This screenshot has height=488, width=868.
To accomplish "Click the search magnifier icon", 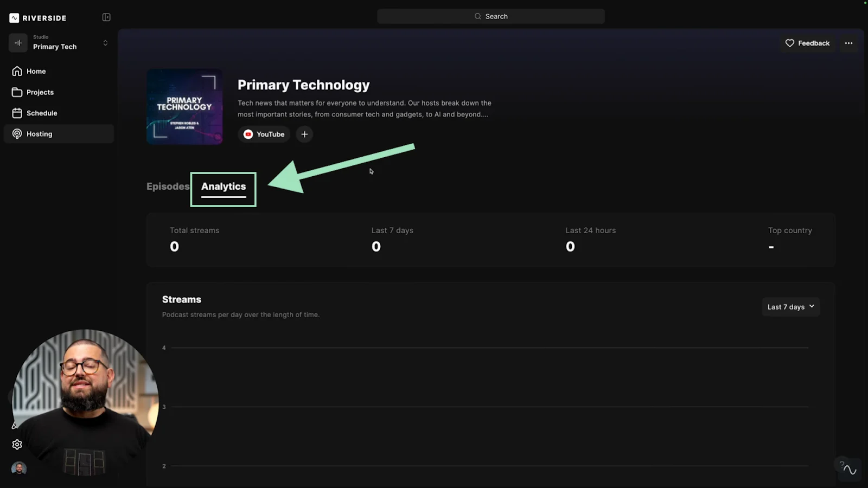I will click(478, 16).
